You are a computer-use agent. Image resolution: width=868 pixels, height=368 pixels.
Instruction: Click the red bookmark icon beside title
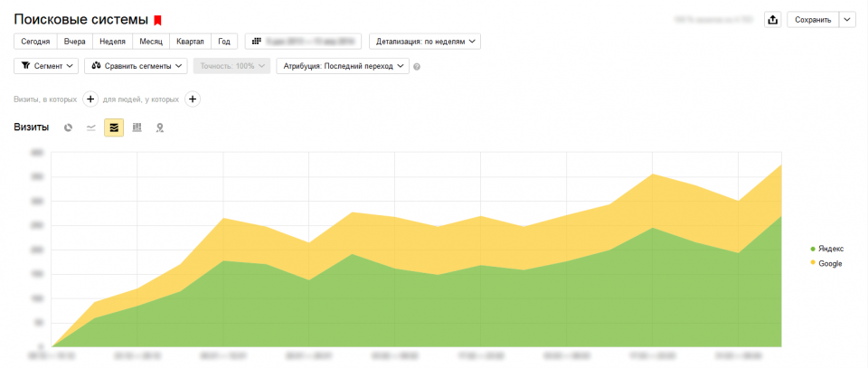click(x=157, y=21)
